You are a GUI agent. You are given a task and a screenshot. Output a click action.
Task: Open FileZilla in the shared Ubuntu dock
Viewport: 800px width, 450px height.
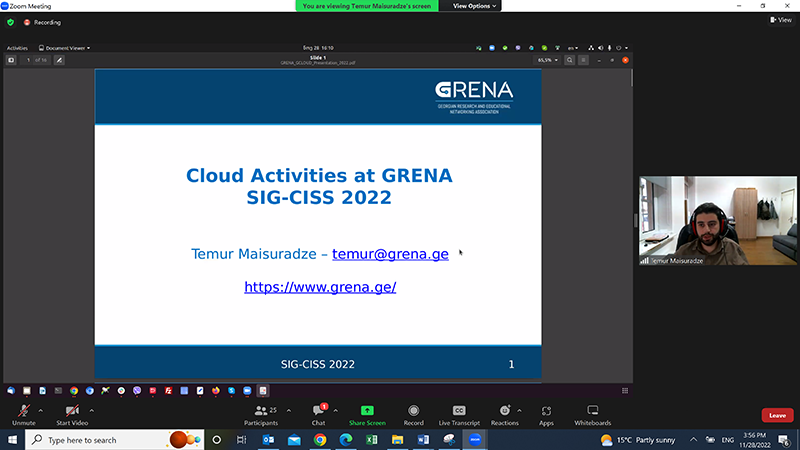point(168,391)
